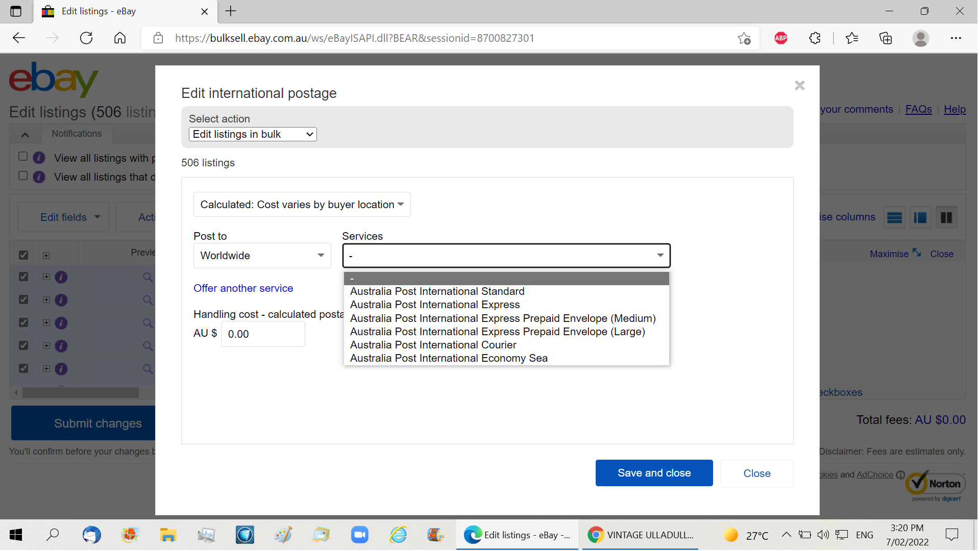Close the postage dialog with X icon
This screenshot has height=551, width=980.
point(799,86)
